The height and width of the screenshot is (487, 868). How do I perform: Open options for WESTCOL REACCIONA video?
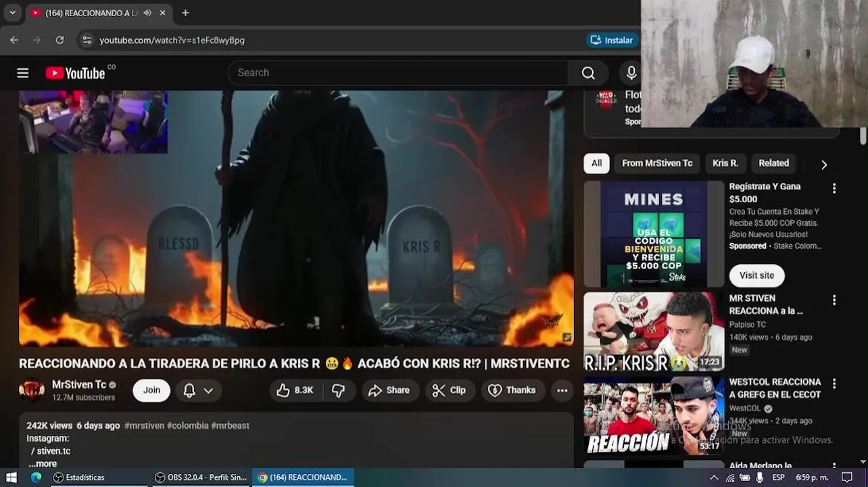834,384
